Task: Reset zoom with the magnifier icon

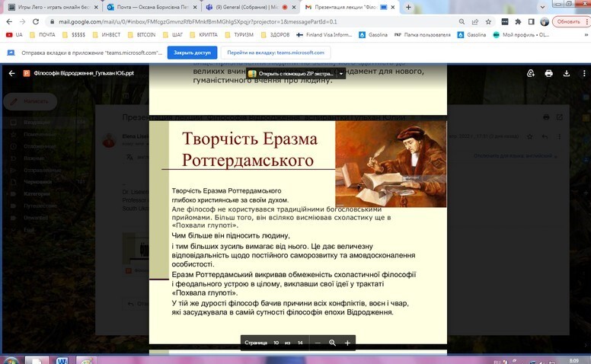Action: click(x=332, y=343)
